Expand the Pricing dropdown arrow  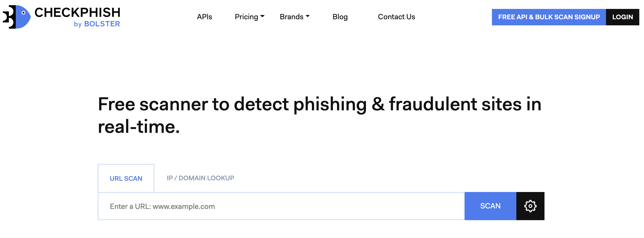tap(262, 16)
